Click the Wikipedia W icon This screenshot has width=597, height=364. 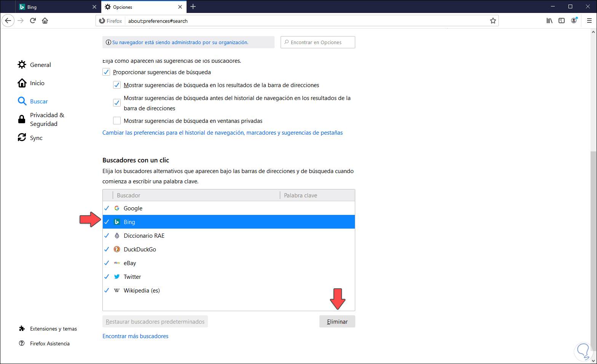(x=117, y=290)
